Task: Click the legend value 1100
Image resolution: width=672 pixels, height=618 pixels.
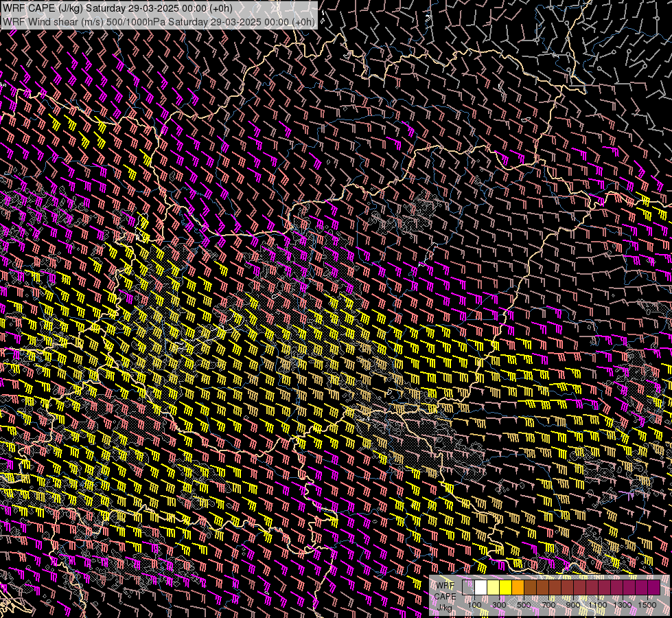Action: [x=597, y=605]
